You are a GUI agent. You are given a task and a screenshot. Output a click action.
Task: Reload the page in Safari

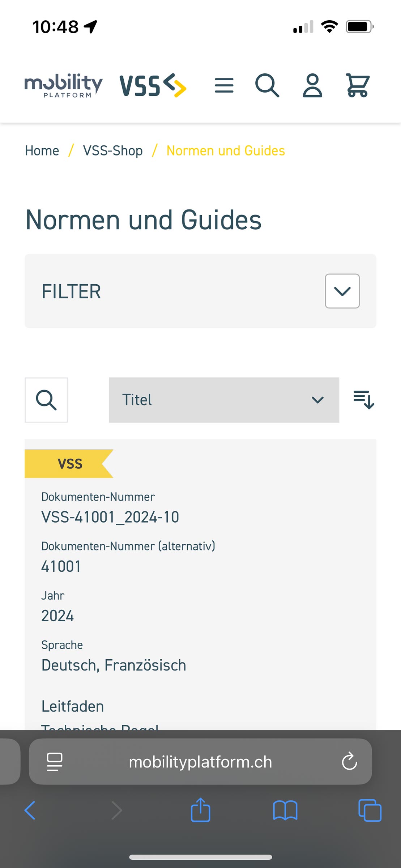coord(349,761)
